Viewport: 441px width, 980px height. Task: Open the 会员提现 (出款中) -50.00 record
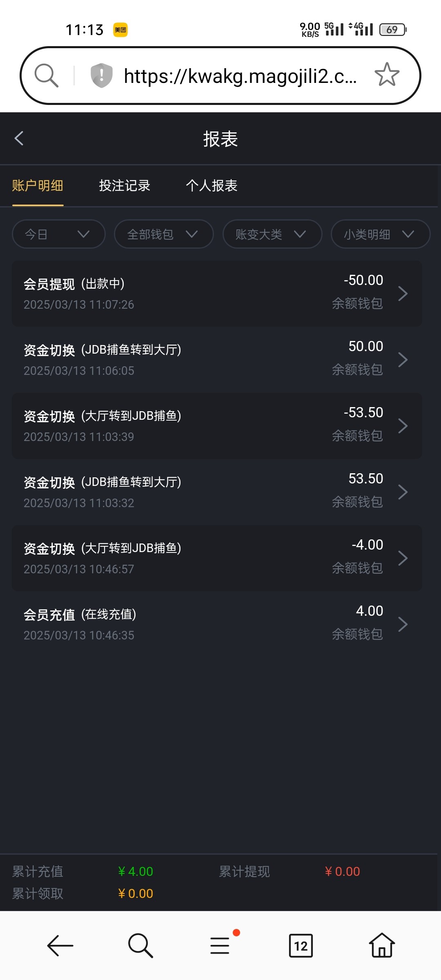pyautogui.click(x=217, y=294)
